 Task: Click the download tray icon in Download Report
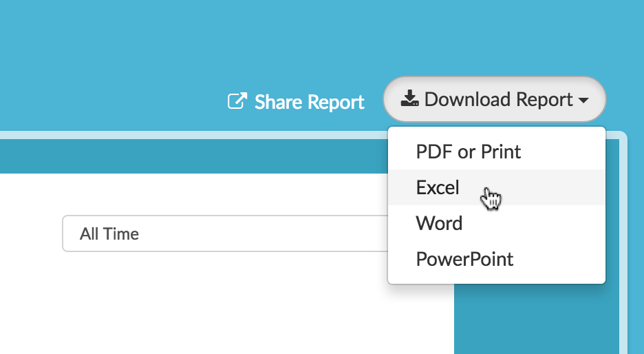click(x=409, y=99)
